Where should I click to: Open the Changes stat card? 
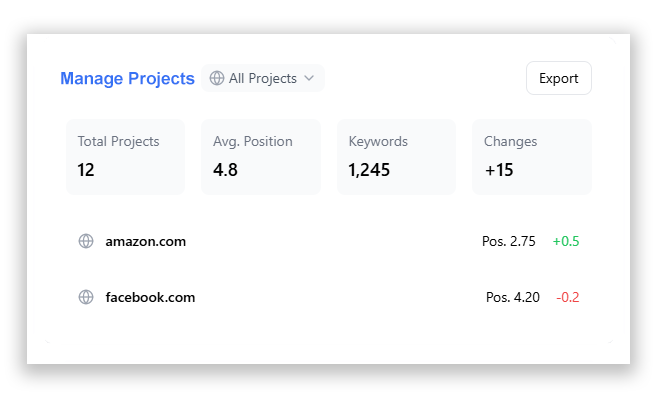(x=532, y=157)
